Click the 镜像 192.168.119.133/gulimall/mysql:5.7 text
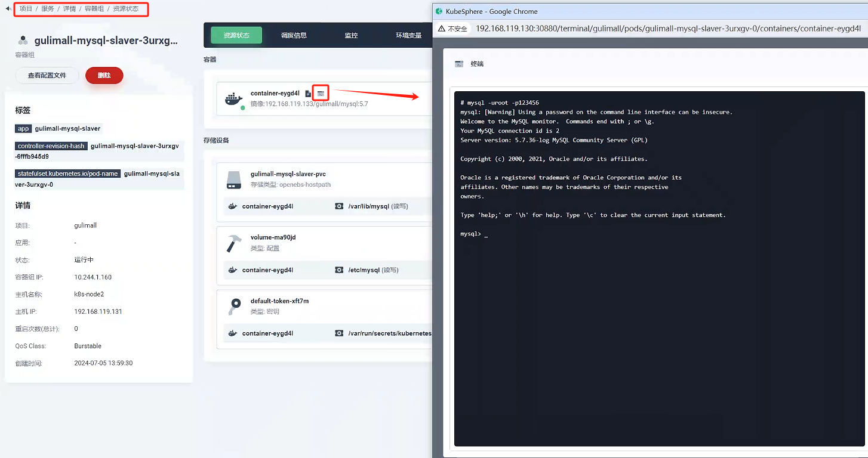868x458 pixels. point(309,104)
